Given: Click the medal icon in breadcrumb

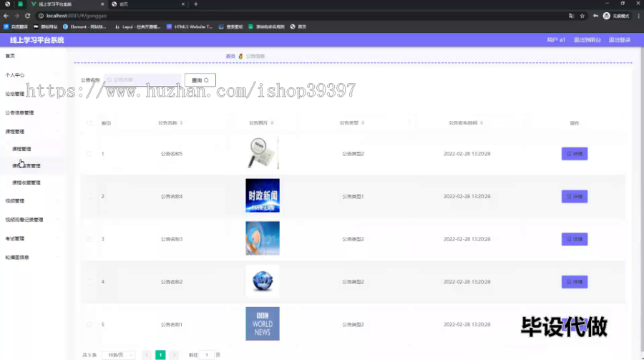Looking at the screenshot, I should (240, 57).
